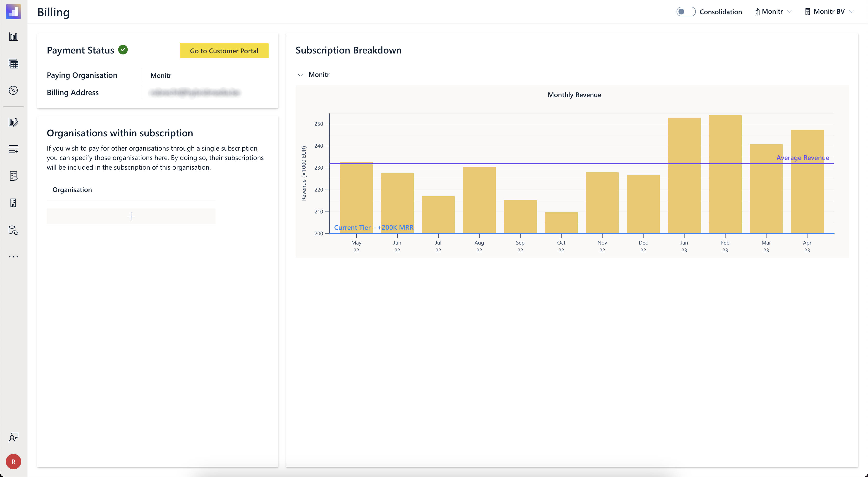Open the checklist sidebar icon
This screenshot has height=477, width=868.
14,176
